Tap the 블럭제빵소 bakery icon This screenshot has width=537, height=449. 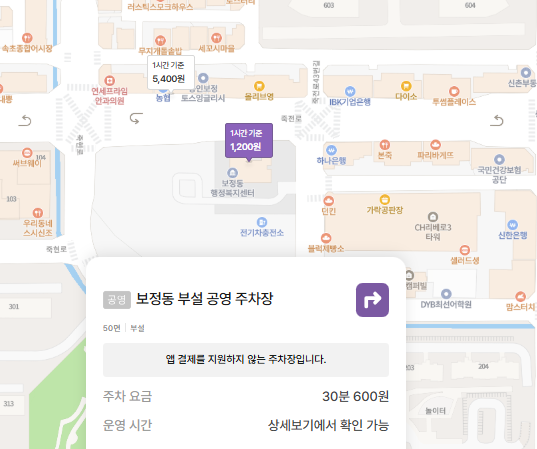[326, 238]
